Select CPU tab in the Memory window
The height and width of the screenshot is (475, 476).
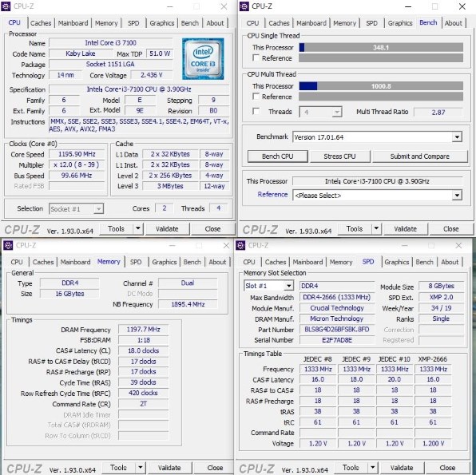[x=17, y=262]
